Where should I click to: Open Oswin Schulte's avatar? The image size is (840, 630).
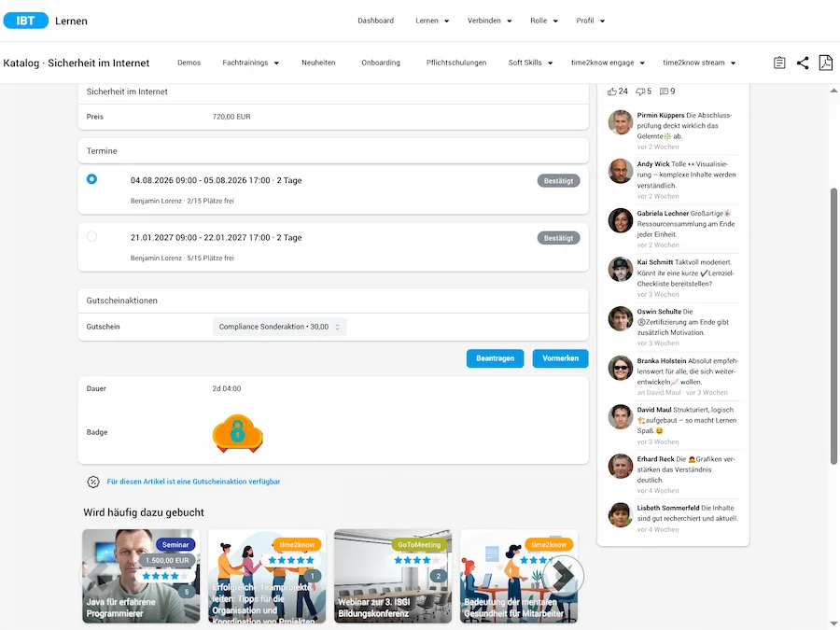(x=621, y=319)
